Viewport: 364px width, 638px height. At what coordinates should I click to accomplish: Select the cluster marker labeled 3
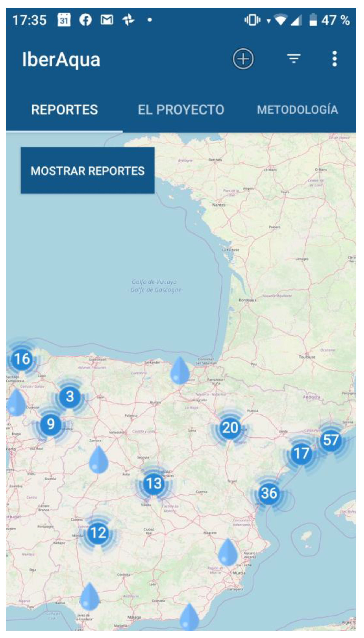[x=70, y=397]
